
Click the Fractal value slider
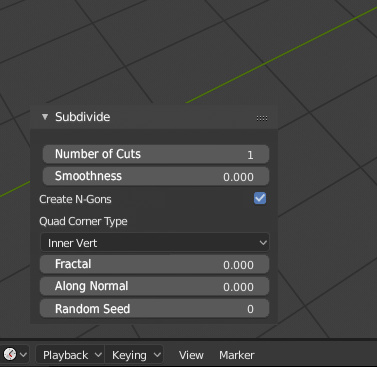pyautogui.click(x=155, y=264)
